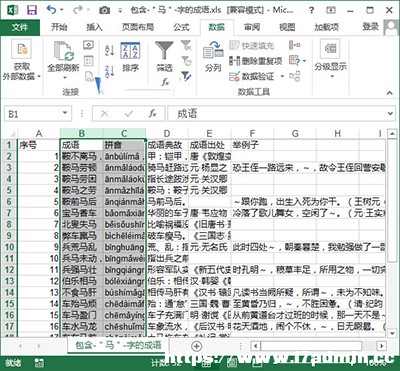Switch to the Formulas (公式) tab
The width and height of the screenshot is (400, 371).
pyautogui.click(x=181, y=27)
